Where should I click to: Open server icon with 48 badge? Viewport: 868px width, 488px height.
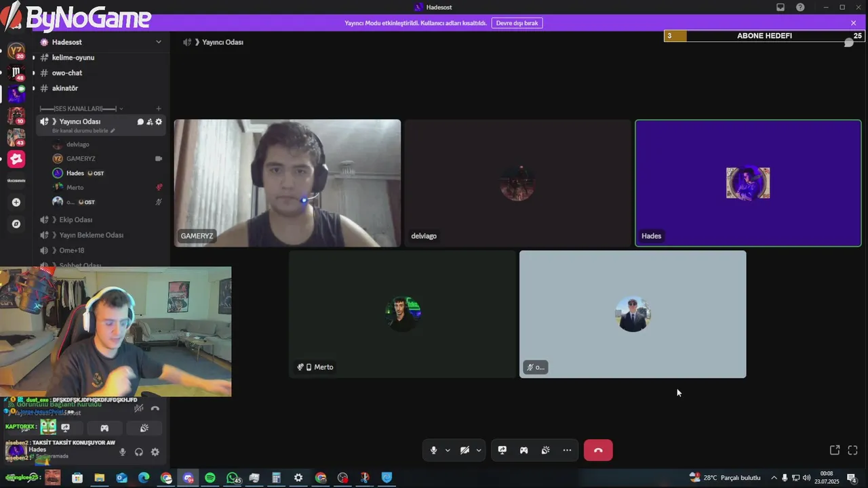click(16, 73)
